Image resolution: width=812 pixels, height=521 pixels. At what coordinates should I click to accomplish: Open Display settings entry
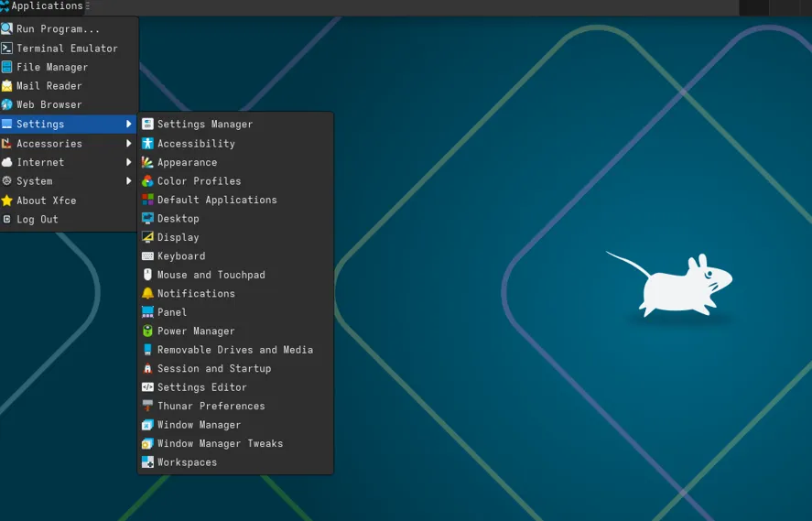235,237
